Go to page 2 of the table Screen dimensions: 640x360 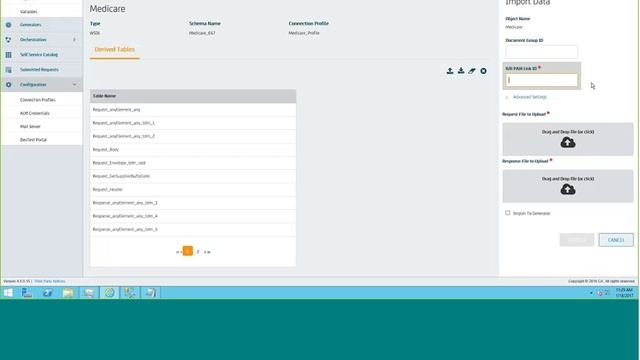click(198, 252)
